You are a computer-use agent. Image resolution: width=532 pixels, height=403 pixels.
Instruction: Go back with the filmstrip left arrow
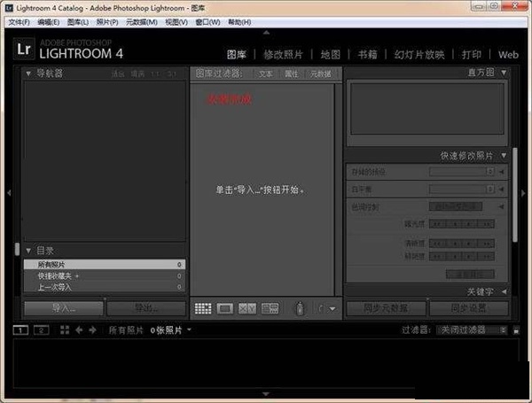pos(79,330)
